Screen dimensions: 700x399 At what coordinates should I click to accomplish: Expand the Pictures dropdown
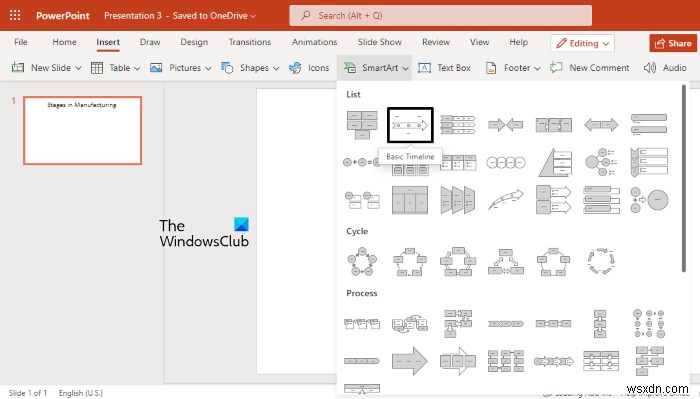point(208,68)
